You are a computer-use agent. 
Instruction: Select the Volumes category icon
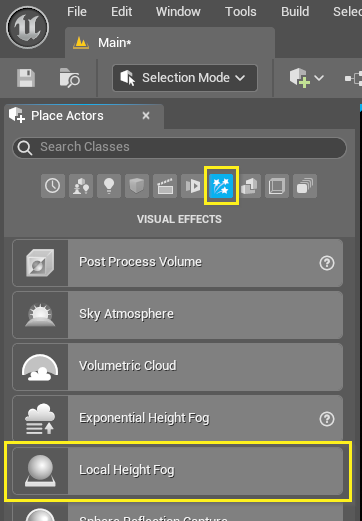(x=277, y=186)
